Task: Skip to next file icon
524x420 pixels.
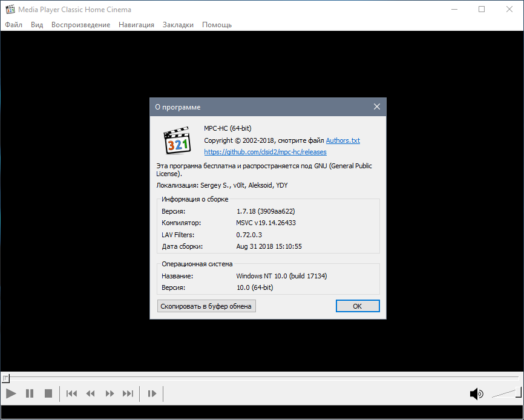Action: 128,393
